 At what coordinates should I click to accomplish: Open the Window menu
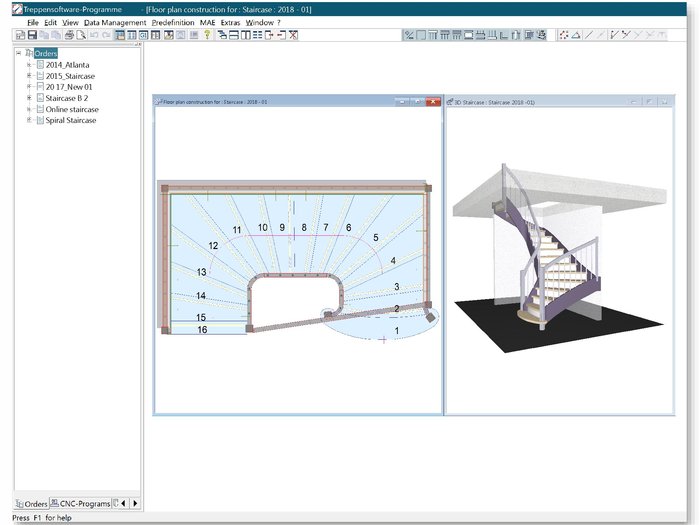click(259, 22)
